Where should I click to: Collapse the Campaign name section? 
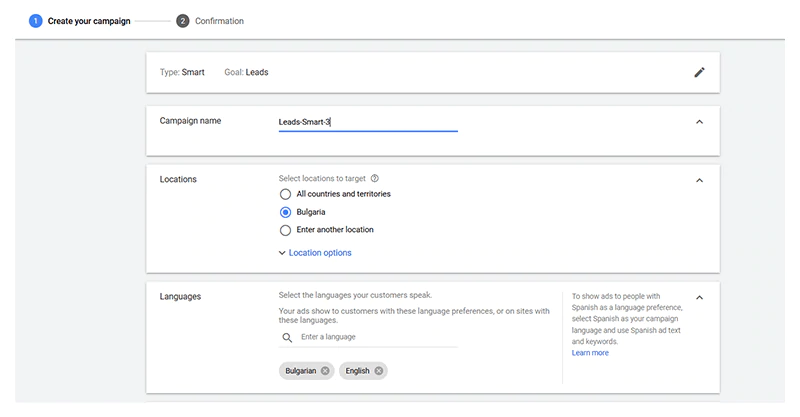point(699,122)
